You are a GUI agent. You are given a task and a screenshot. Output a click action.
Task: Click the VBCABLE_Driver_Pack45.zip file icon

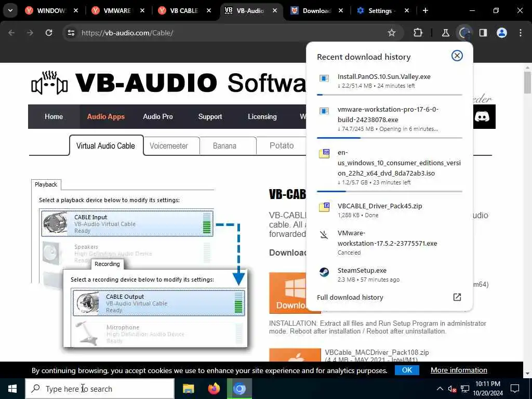pos(324,207)
